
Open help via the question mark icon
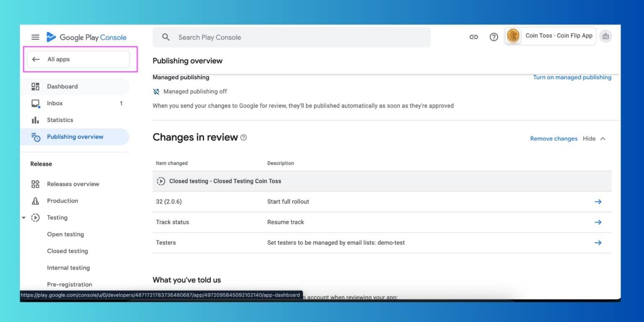pyautogui.click(x=494, y=37)
